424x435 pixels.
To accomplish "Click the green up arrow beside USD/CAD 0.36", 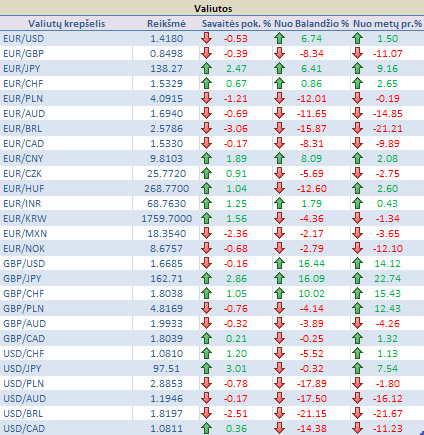I will click(207, 428).
